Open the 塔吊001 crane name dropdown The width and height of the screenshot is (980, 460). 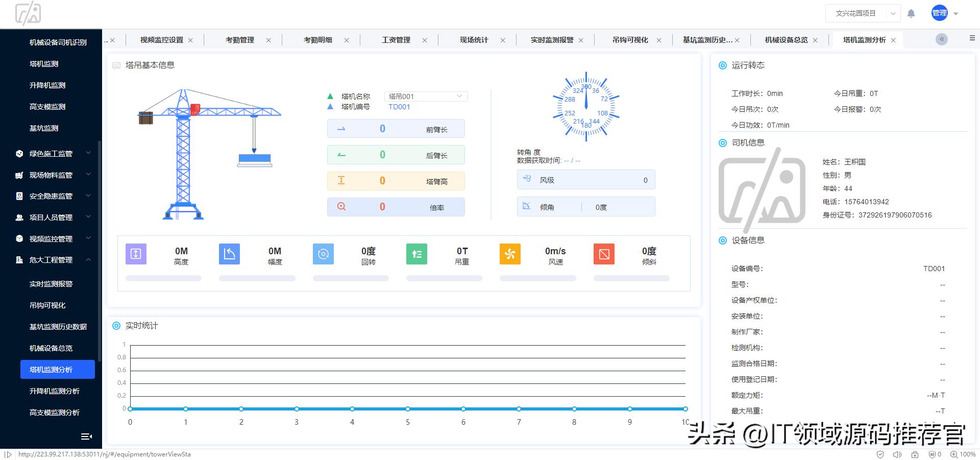click(x=426, y=96)
